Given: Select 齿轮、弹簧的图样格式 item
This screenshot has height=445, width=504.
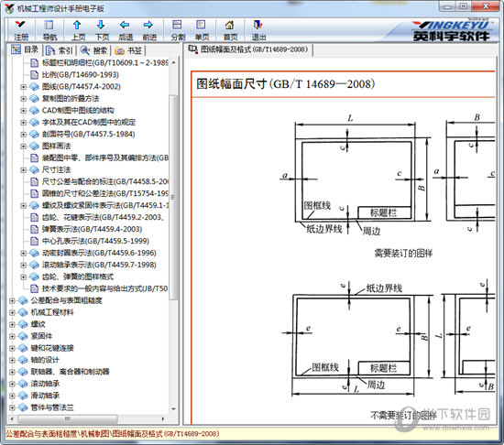Looking at the screenshot, I should tap(78, 277).
